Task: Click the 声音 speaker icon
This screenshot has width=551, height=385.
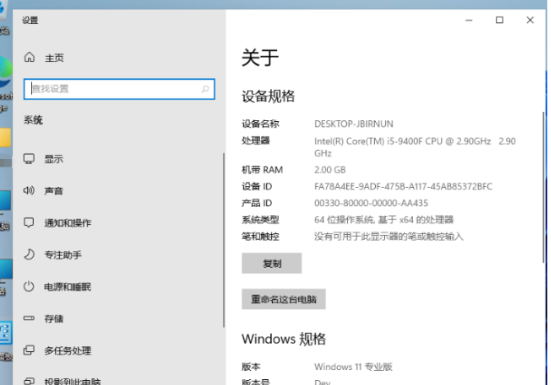Action: pyautogui.click(x=29, y=190)
